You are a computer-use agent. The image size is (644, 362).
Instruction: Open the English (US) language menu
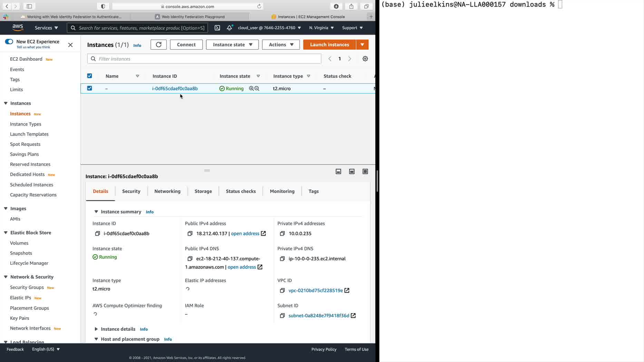coord(46,349)
